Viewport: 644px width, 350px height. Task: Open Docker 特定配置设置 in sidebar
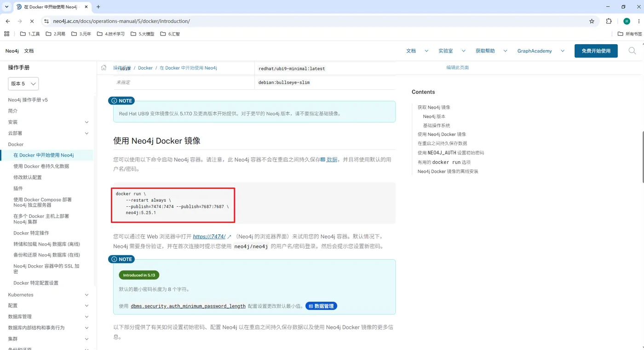(36, 283)
